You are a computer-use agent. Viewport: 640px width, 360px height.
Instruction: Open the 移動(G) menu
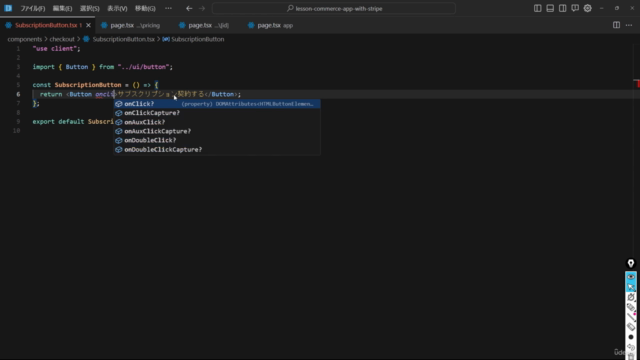[x=145, y=8]
